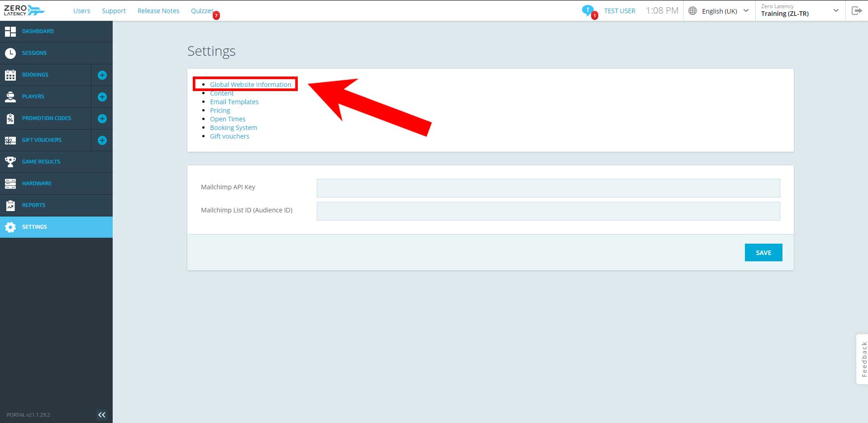Open Bookings in sidebar
Image resolution: width=868 pixels, height=423 pixels.
[35, 75]
